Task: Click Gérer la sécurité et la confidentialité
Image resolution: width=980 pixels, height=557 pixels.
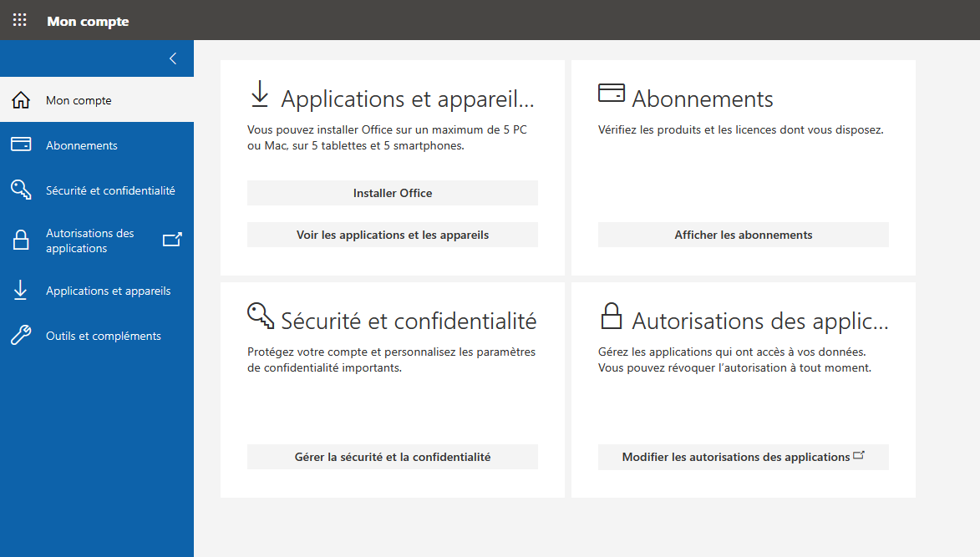Action: coord(393,457)
